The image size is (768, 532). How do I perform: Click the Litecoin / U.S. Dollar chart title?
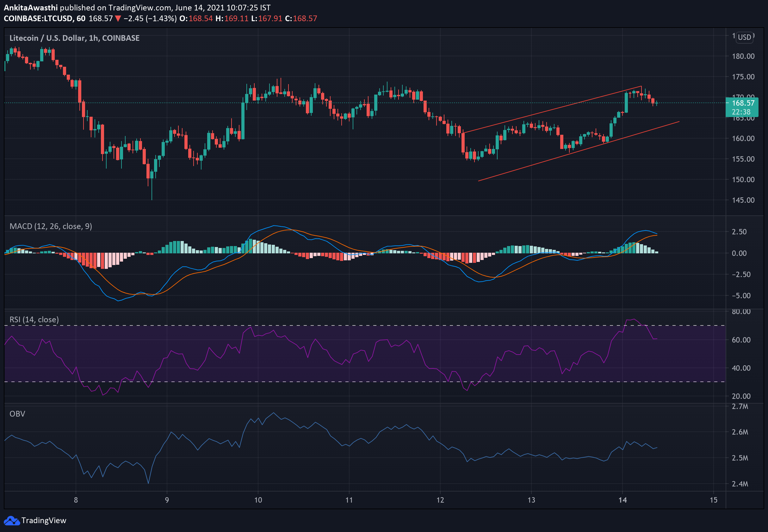coord(74,38)
